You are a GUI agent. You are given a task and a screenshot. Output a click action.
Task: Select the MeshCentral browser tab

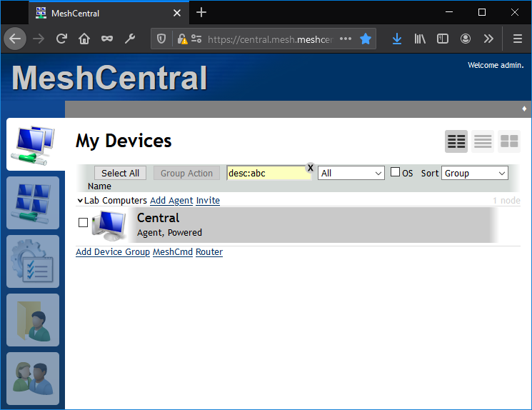pos(109,14)
